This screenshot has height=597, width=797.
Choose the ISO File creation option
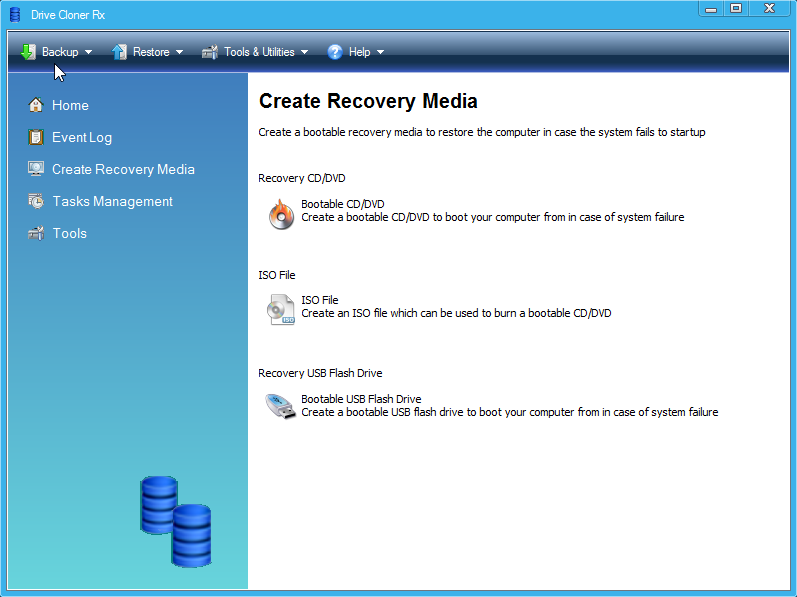pyautogui.click(x=320, y=300)
